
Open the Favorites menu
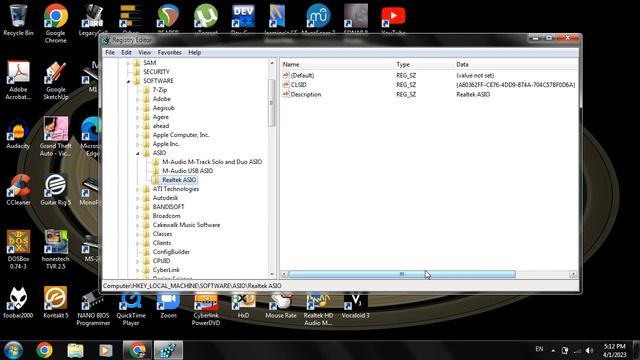coord(169,52)
